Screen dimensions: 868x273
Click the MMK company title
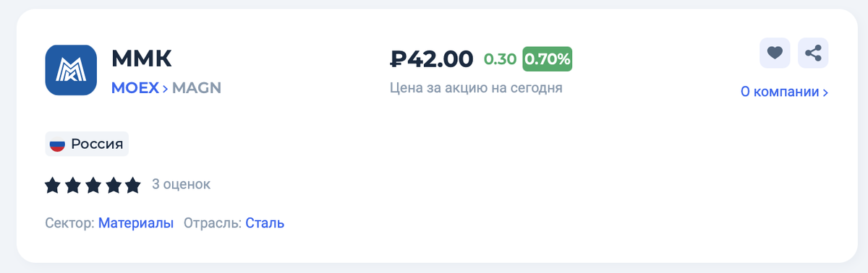[142, 58]
